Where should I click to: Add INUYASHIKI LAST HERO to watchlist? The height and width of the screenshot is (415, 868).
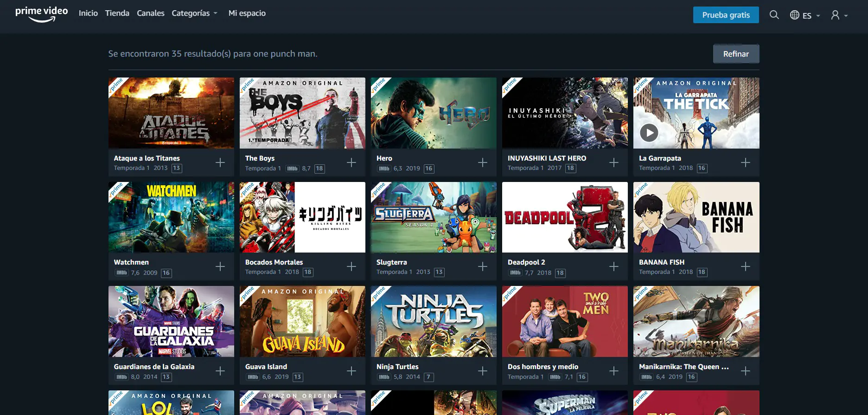614,162
